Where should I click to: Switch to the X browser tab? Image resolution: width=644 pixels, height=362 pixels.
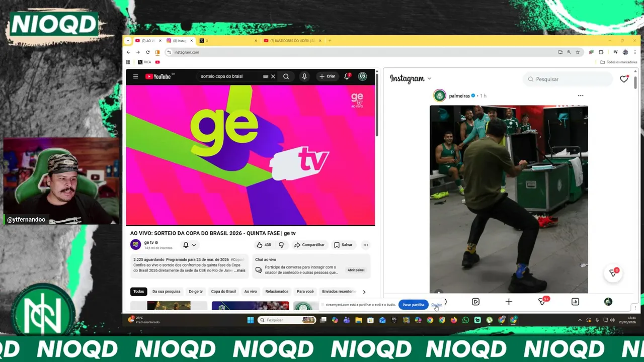[228, 41]
